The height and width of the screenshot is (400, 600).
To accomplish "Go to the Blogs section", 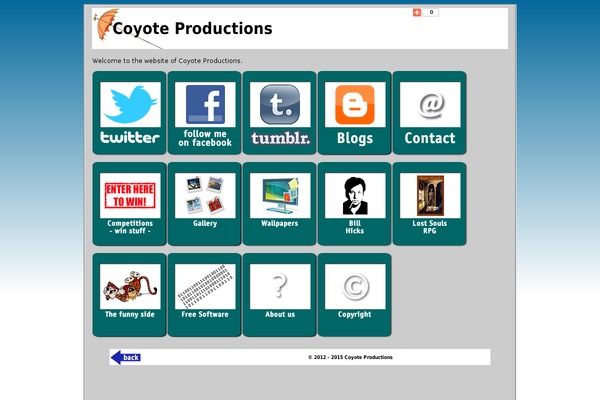I will coord(355,112).
